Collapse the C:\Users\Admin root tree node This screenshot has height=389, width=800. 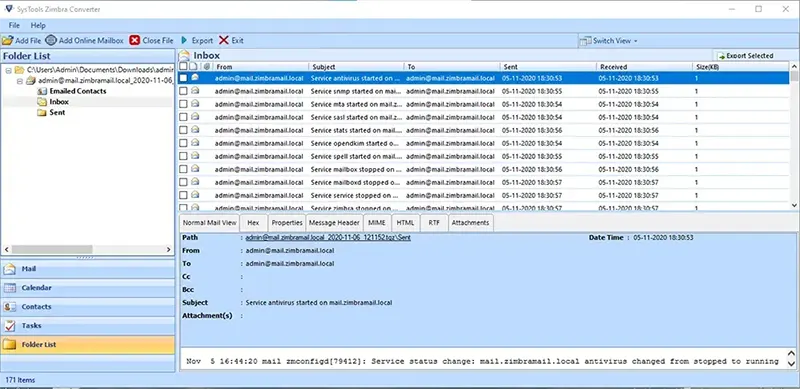(x=9, y=70)
